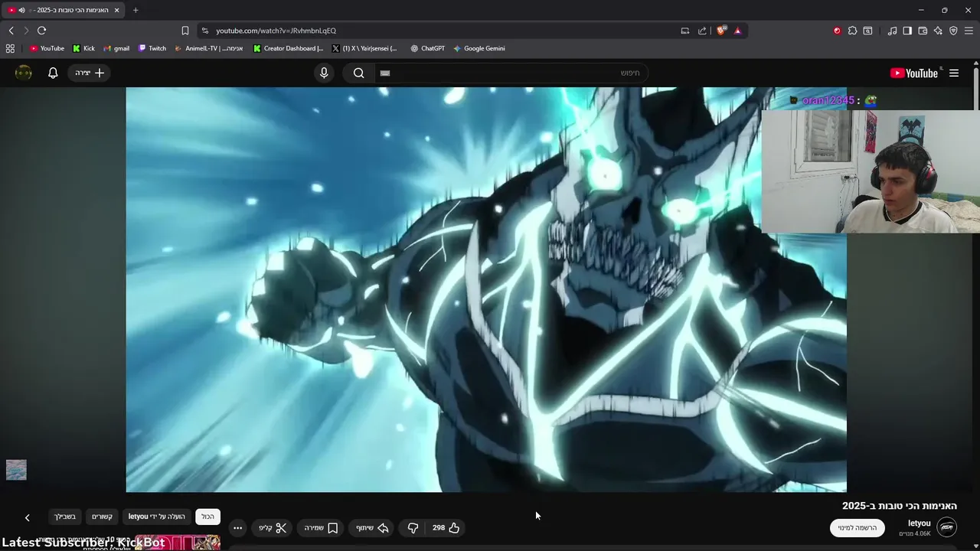Save the video to a playlist
Image resolution: width=980 pixels, height=551 pixels.
321,527
